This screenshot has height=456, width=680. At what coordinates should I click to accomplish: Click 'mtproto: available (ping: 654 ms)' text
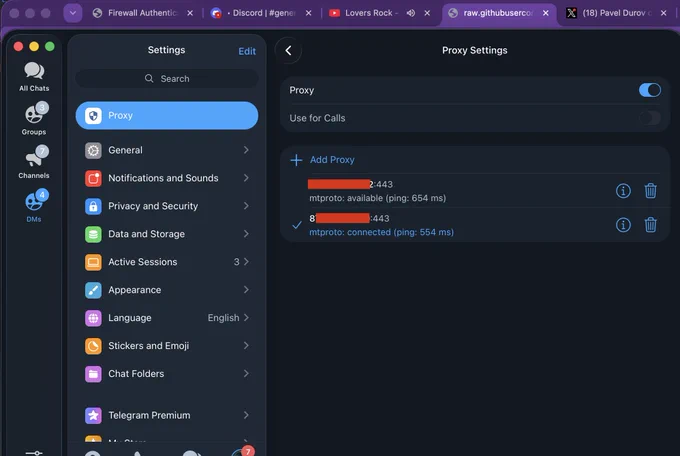pyautogui.click(x=377, y=198)
